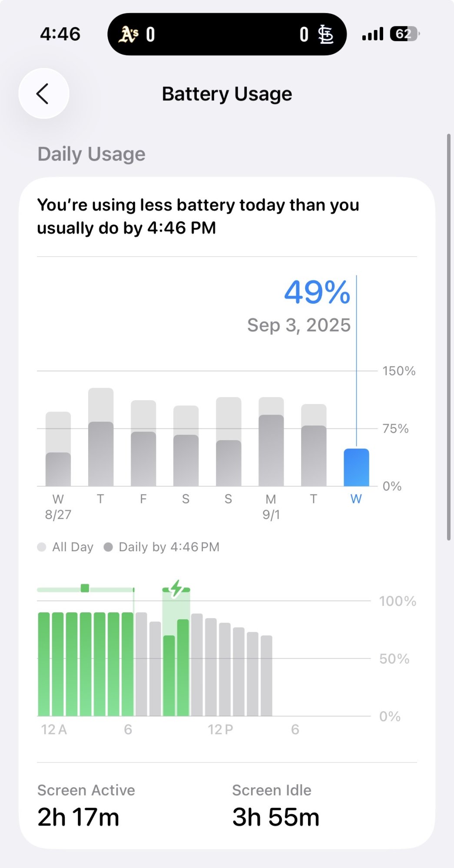Tap the back chevron button
Screen dimensions: 454x868
pos(43,94)
